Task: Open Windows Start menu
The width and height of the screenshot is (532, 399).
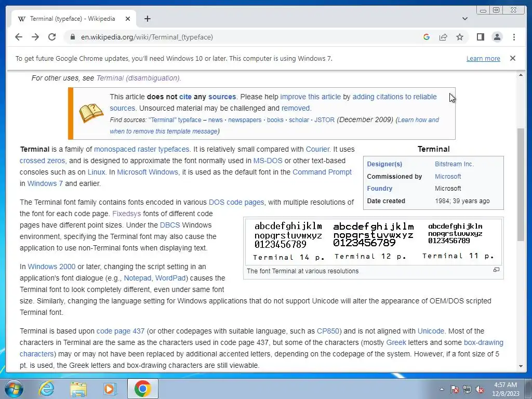Action: [14, 389]
